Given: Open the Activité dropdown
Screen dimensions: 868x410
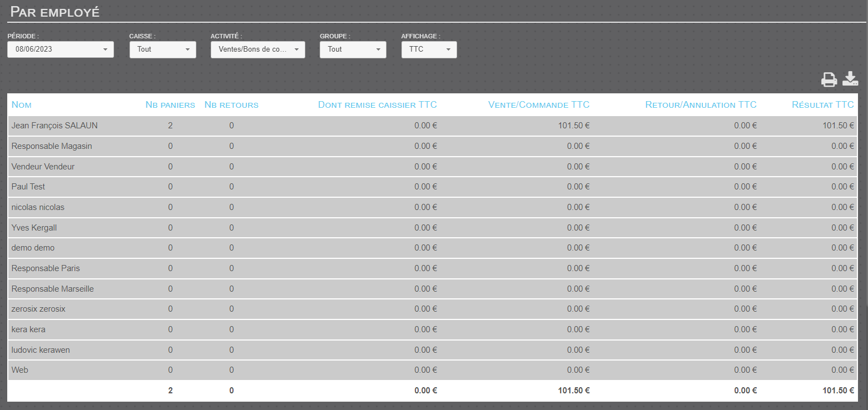Looking at the screenshot, I should [x=258, y=49].
